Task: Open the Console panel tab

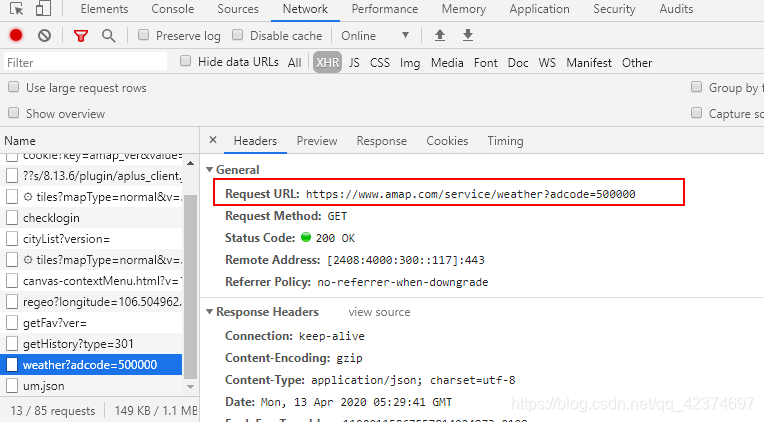Action: [x=172, y=9]
